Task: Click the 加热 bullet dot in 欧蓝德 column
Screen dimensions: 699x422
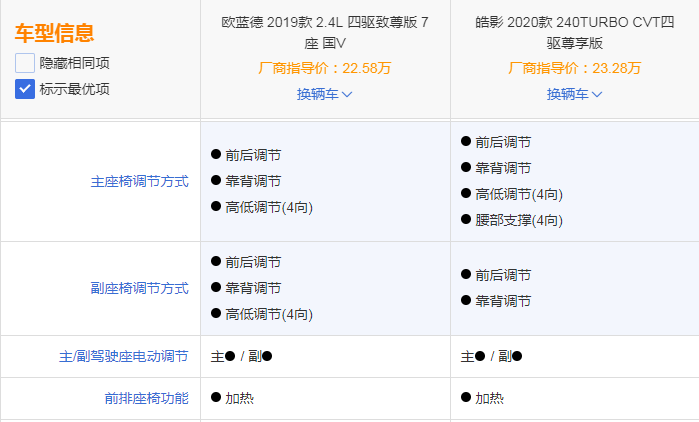Action: [216, 398]
